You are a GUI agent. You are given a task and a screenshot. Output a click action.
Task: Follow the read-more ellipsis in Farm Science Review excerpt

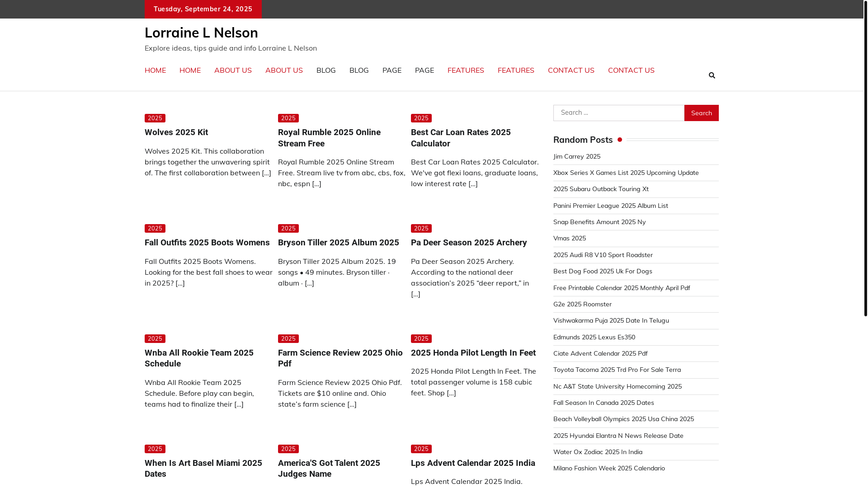click(352, 404)
